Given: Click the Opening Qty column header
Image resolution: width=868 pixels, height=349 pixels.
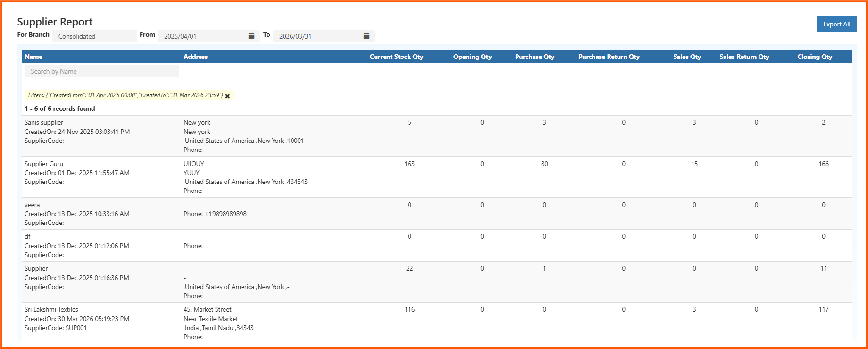Looking at the screenshot, I should [472, 57].
